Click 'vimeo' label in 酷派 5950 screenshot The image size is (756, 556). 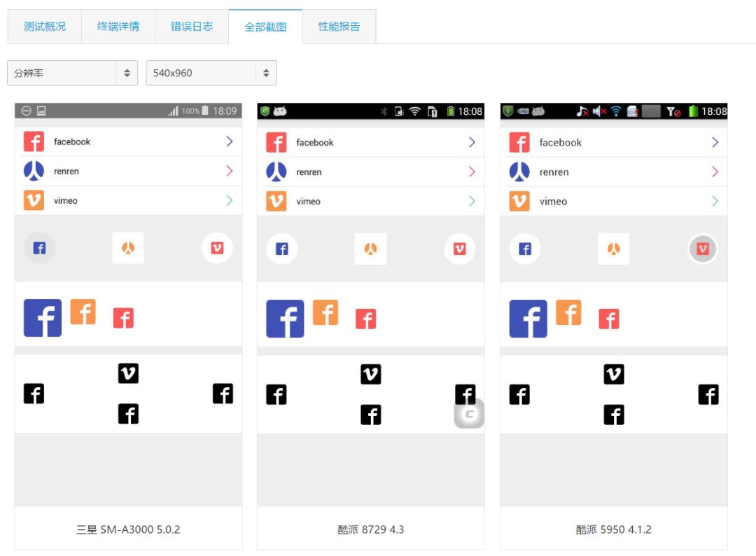553,202
